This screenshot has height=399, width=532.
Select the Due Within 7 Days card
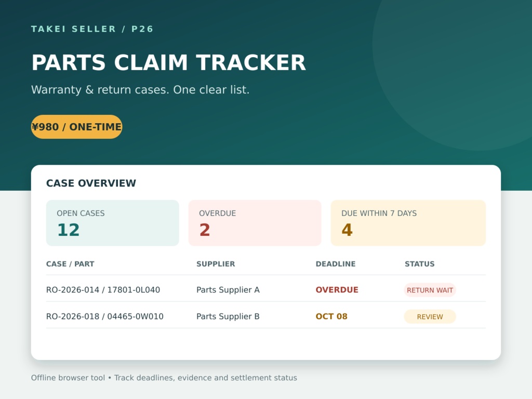point(408,223)
